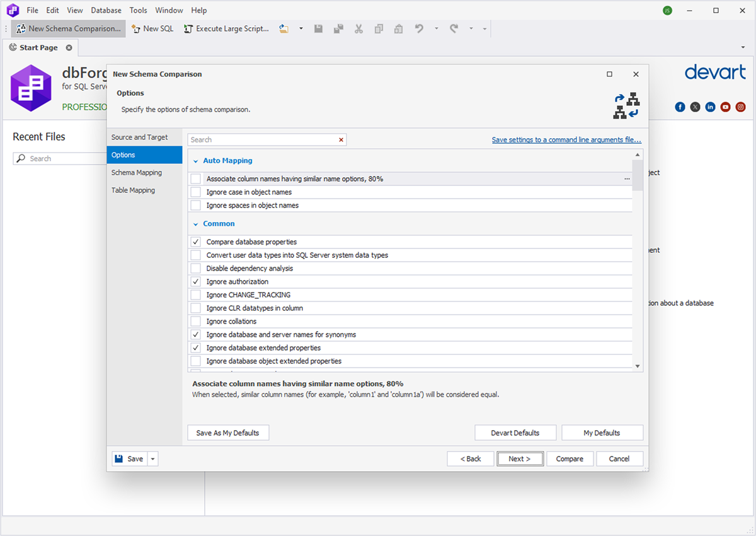This screenshot has height=536, width=756.
Task: Collapse the Common options group
Action: (x=195, y=224)
